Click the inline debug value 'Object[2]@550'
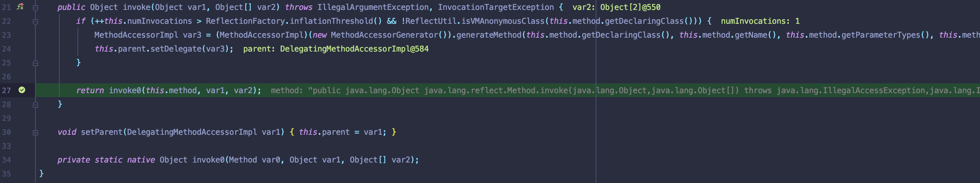The width and height of the screenshot is (980, 183). (x=630, y=7)
